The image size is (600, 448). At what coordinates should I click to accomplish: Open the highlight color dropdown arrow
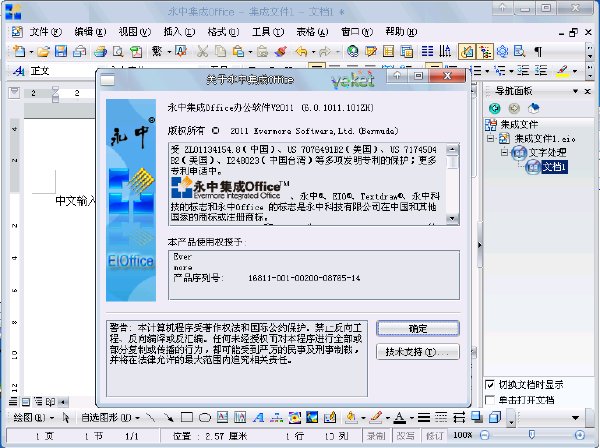574,71
